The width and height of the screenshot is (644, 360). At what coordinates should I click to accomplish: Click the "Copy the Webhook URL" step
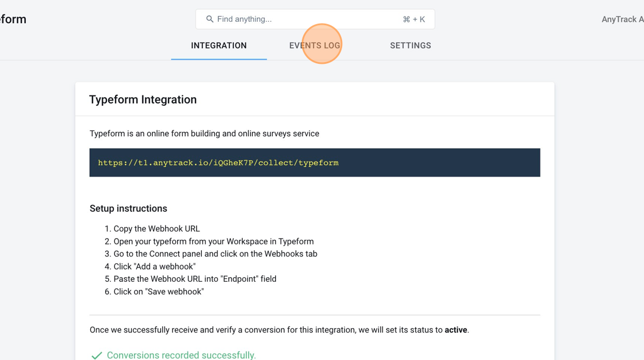click(156, 228)
